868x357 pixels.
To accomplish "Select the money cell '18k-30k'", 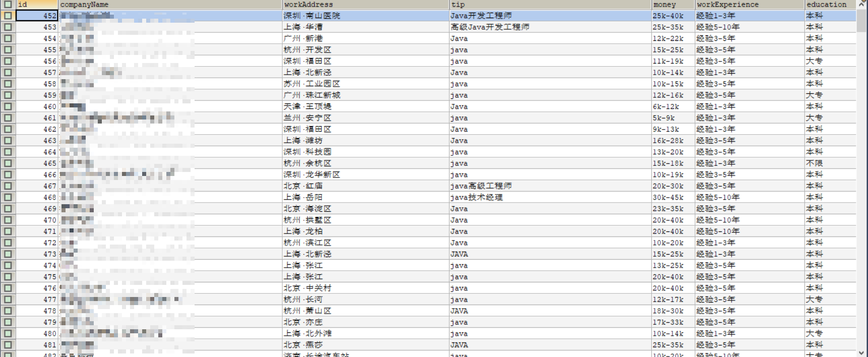I will pyautogui.click(x=673, y=311).
